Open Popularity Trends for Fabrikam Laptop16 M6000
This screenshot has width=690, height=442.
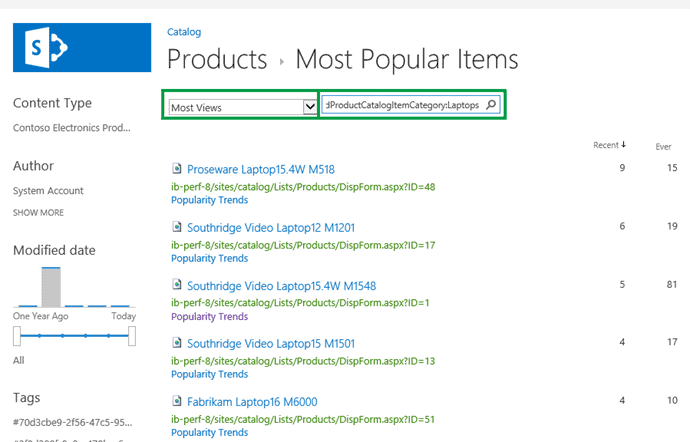[209, 432]
